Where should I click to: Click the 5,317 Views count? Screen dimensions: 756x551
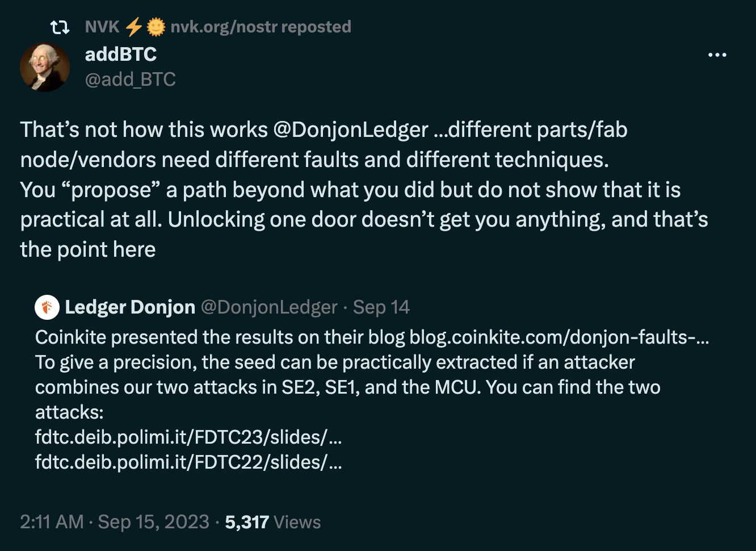[272, 522]
